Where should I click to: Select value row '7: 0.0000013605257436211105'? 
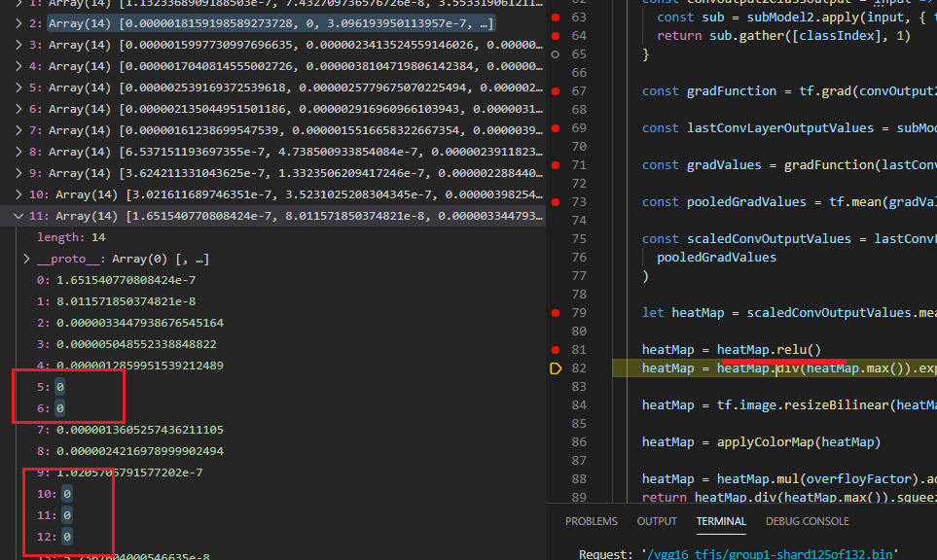coord(130,430)
